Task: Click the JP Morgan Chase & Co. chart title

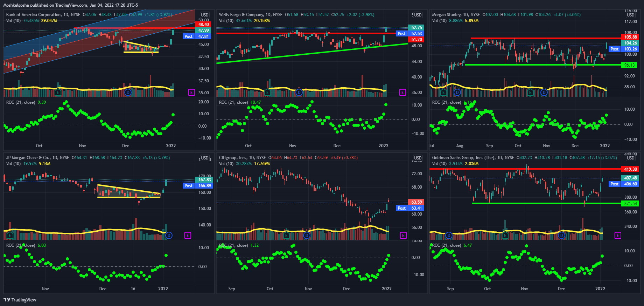Action: coord(28,158)
